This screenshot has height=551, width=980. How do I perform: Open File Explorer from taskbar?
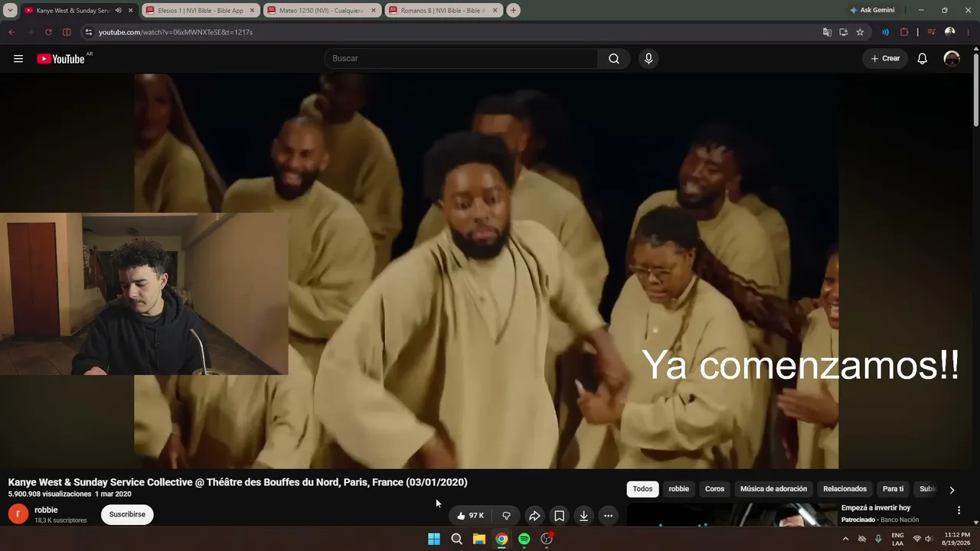pyautogui.click(x=479, y=539)
